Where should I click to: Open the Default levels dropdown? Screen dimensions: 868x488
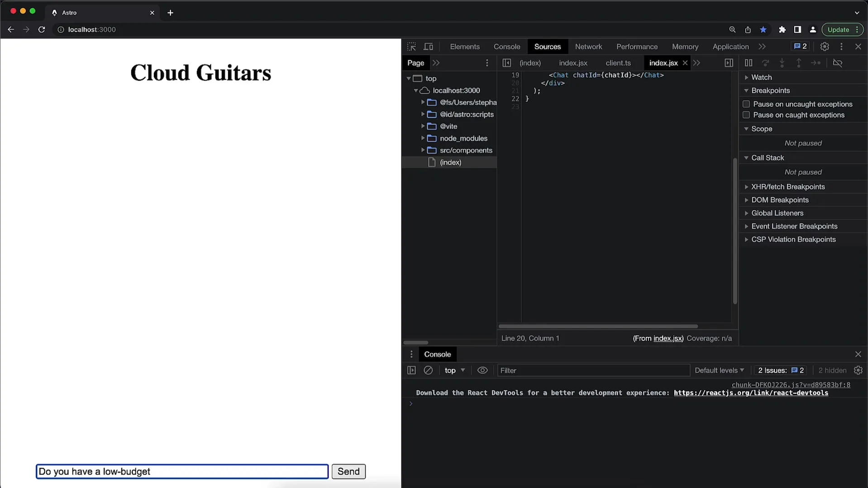tap(719, 370)
